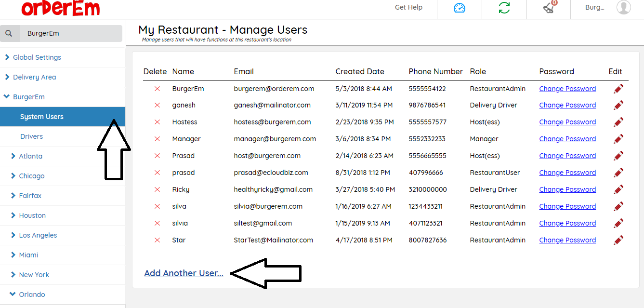This screenshot has height=308, width=644.
Task: Select System Users in the sidebar
Action: [x=42, y=117]
